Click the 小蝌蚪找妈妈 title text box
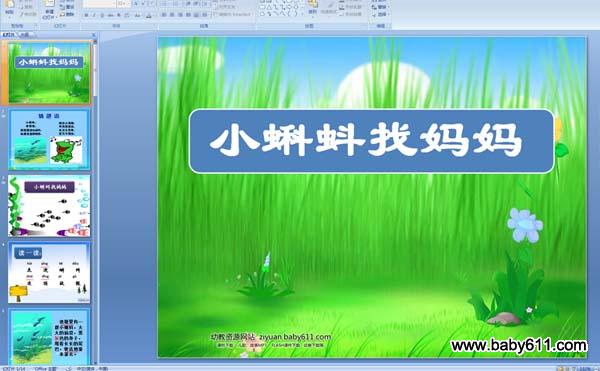 pyautogui.click(x=372, y=141)
